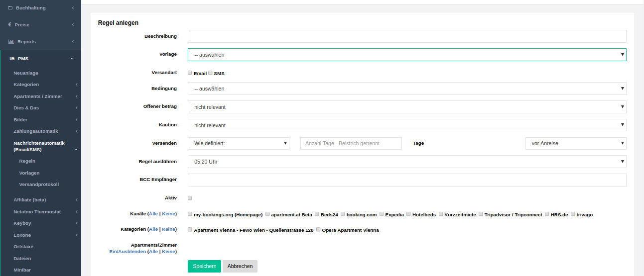Screen dimensions: 644x276
Task: Open the Regel ausführen time dropdown
Action: [407, 162]
